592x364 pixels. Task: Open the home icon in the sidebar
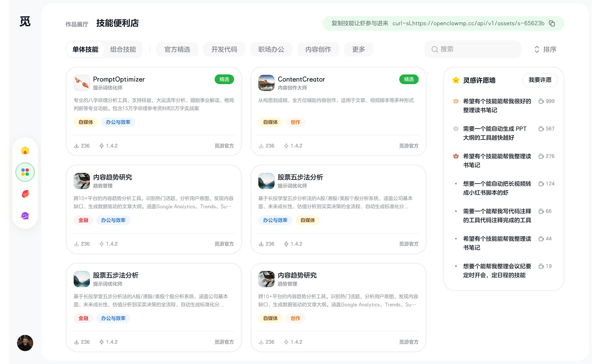click(25, 150)
